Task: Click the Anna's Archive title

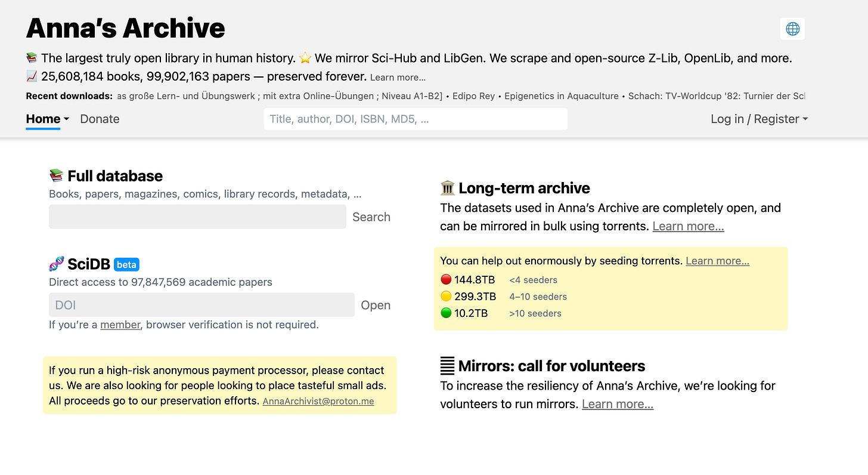Action: click(126, 28)
